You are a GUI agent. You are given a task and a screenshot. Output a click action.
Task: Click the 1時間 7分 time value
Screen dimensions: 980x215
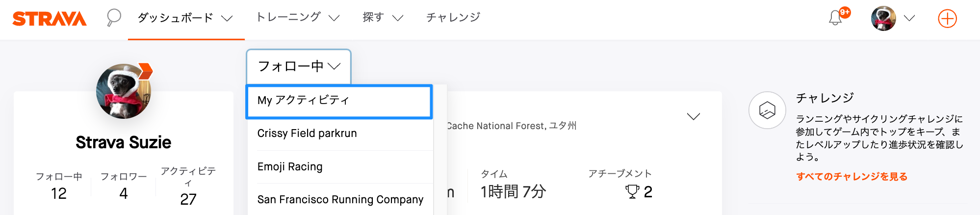tap(514, 191)
